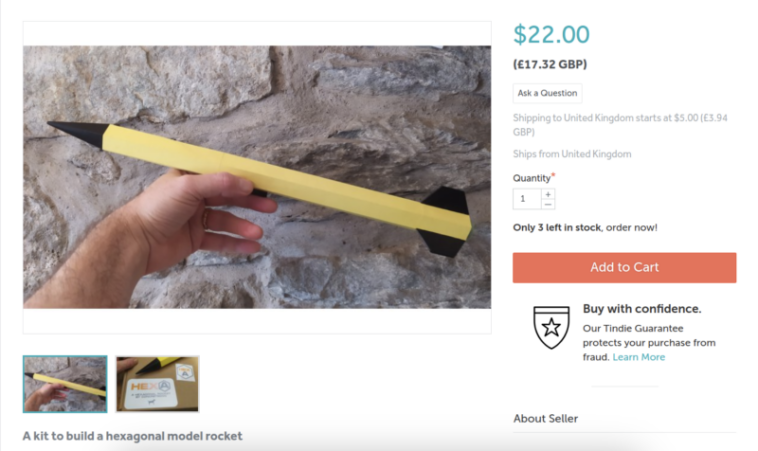Click the Quantity label with red asterisk

click(534, 177)
